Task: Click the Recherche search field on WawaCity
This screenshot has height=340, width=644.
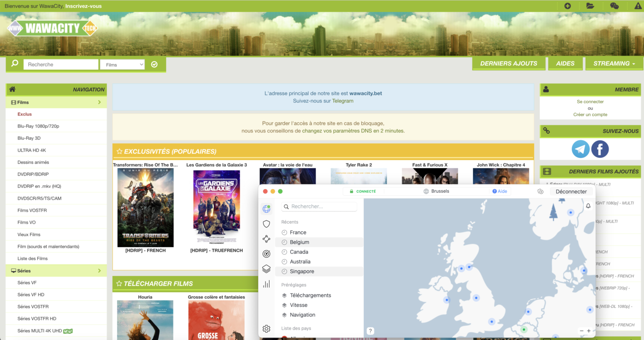Action: tap(61, 64)
